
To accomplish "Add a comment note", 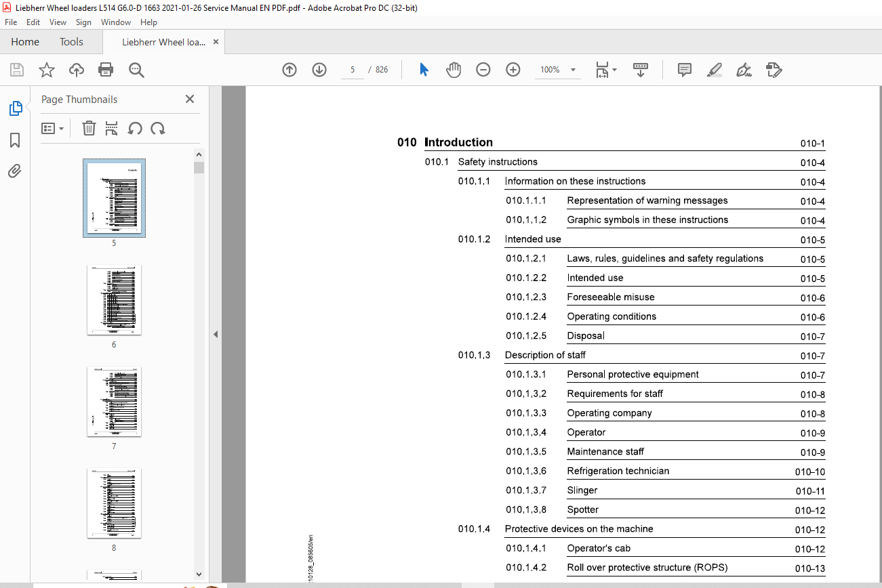I will (685, 70).
